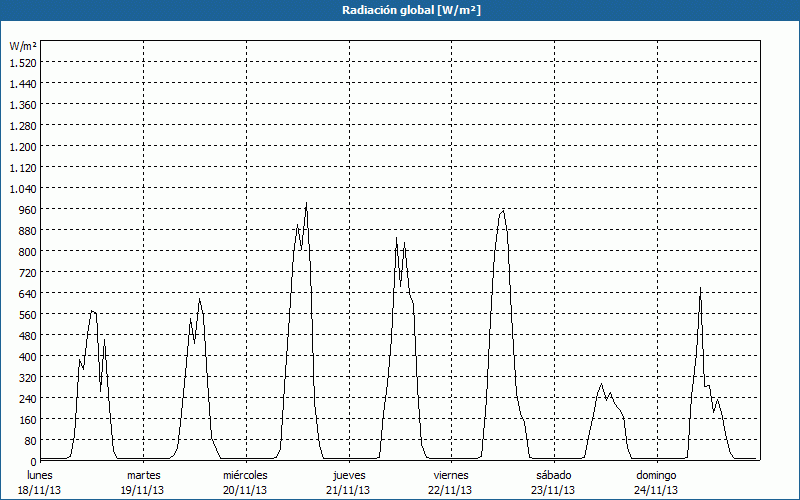The width and height of the screenshot is (800, 500).
Task: Click the 1.040 y-axis value label
Action: [x=22, y=188]
